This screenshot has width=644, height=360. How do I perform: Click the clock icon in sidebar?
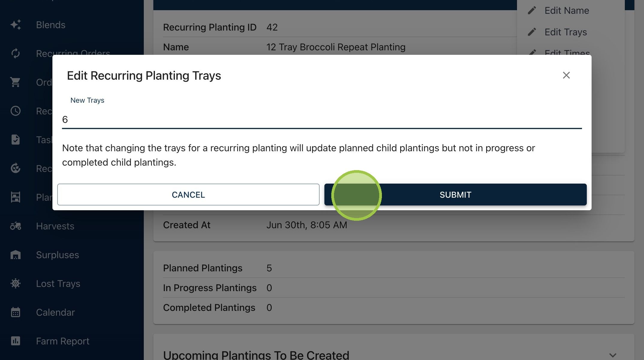point(16,111)
